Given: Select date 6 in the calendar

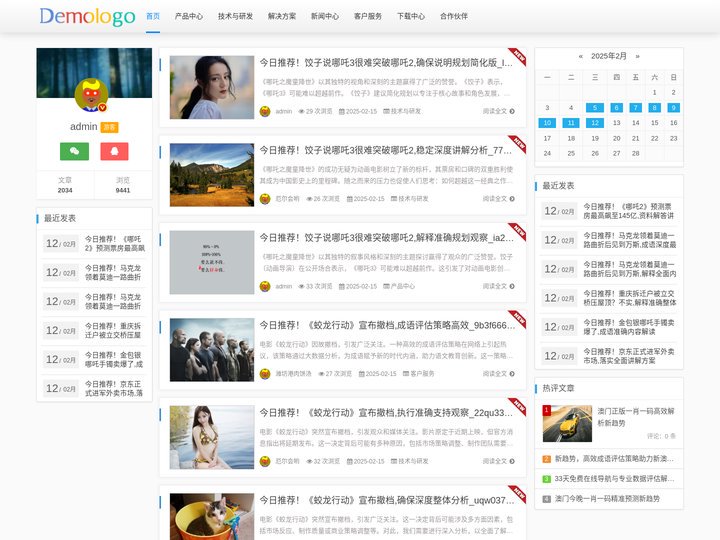Looking at the screenshot, I should 616,108.
